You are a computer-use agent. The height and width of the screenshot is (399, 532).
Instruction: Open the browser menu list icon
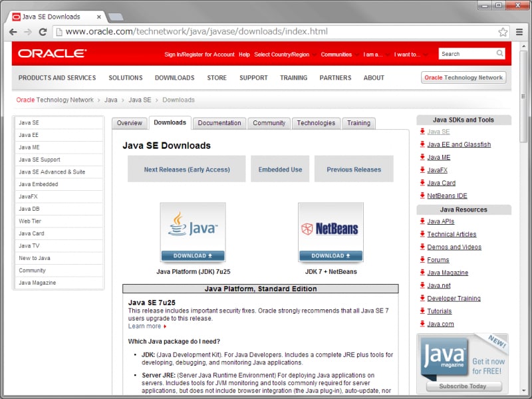pos(519,31)
